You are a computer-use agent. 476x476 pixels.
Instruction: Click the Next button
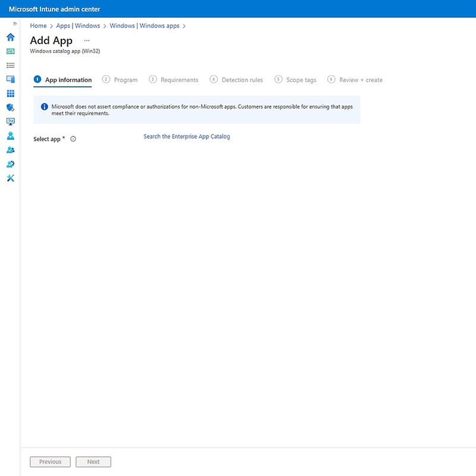pyautogui.click(x=93, y=462)
